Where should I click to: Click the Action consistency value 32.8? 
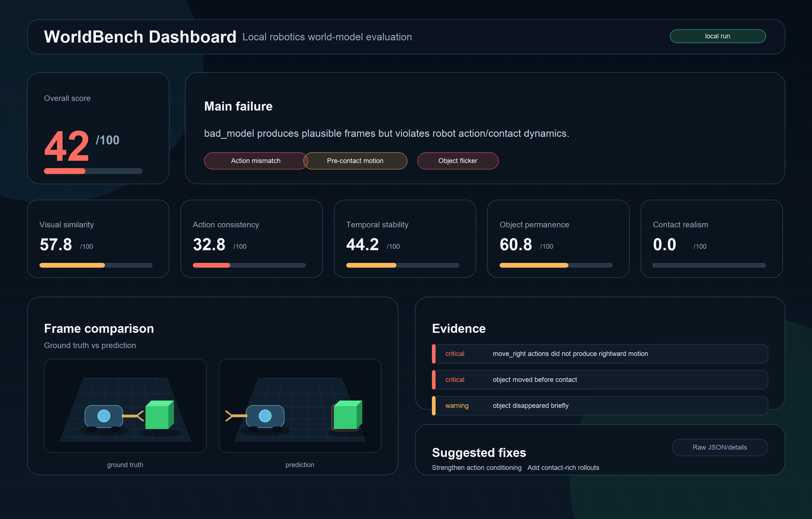pyautogui.click(x=209, y=245)
